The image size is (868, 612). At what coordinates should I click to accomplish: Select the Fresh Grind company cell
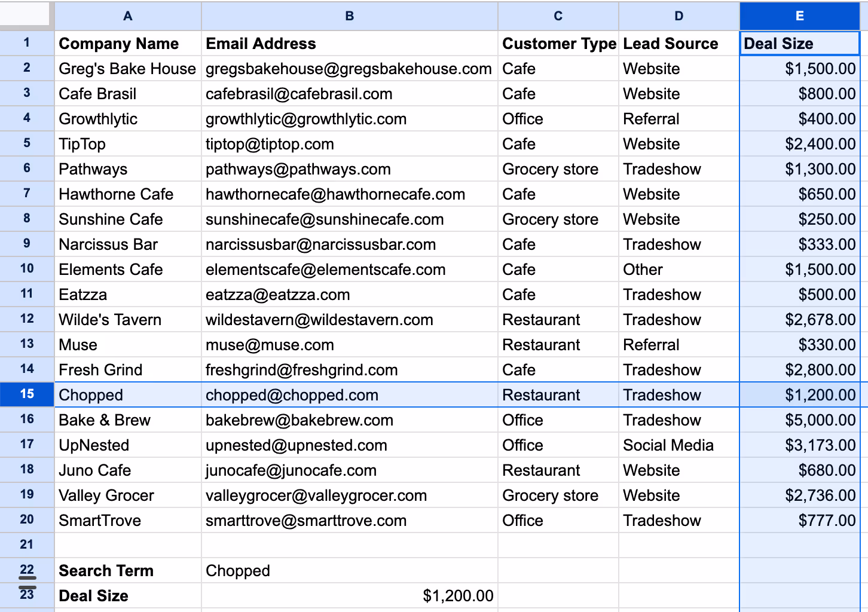point(128,370)
